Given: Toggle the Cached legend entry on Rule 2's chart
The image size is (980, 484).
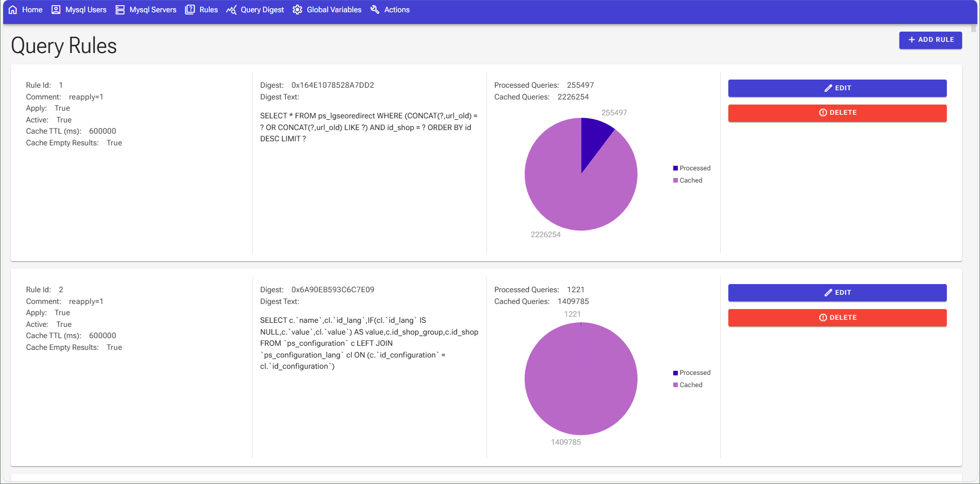Looking at the screenshot, I should (689, 385).
